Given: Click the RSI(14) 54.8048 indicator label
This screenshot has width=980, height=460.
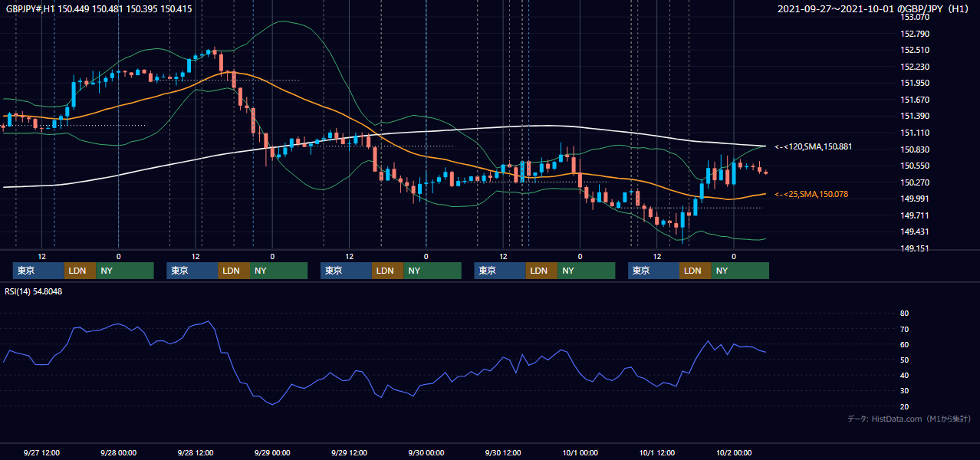Looking at the screenshot, I should [34, 291].
